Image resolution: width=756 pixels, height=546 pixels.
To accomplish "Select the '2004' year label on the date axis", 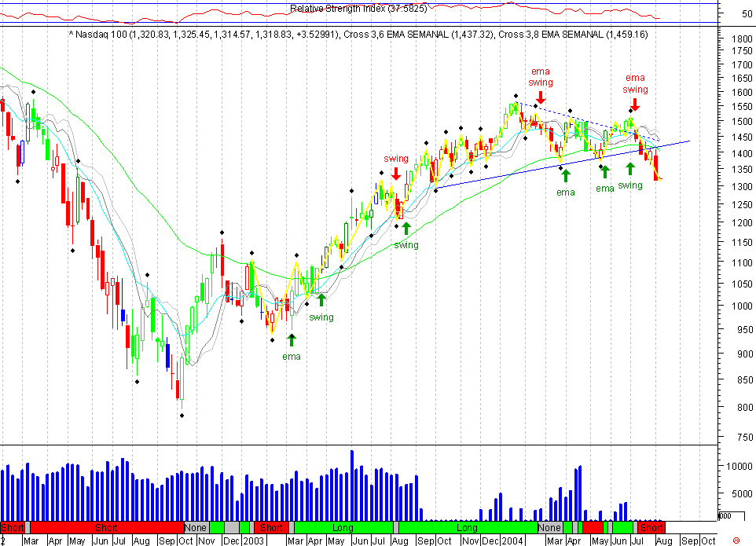I will tap(511, 541).
